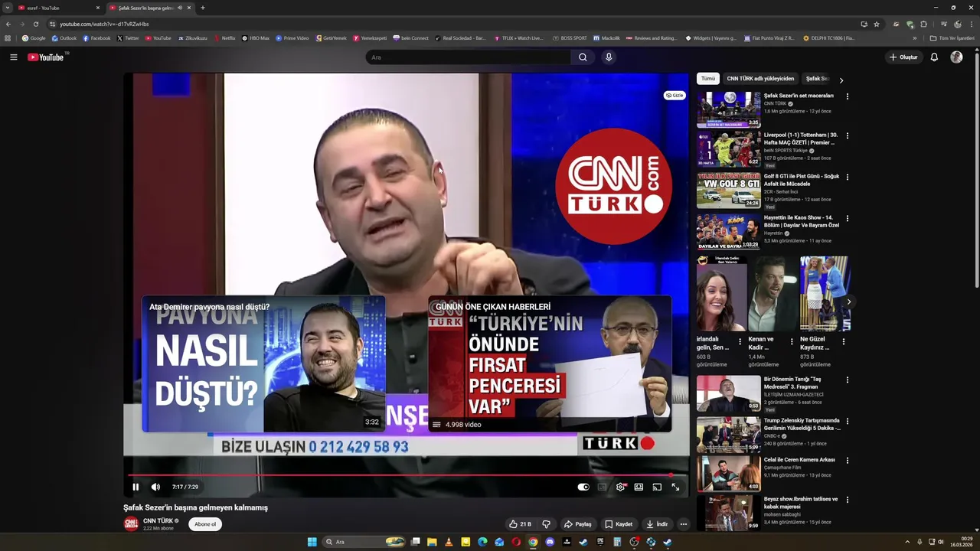The image size is (980, 551).
Task: Open the account avatar menu
Action: (x=956, y=57)
